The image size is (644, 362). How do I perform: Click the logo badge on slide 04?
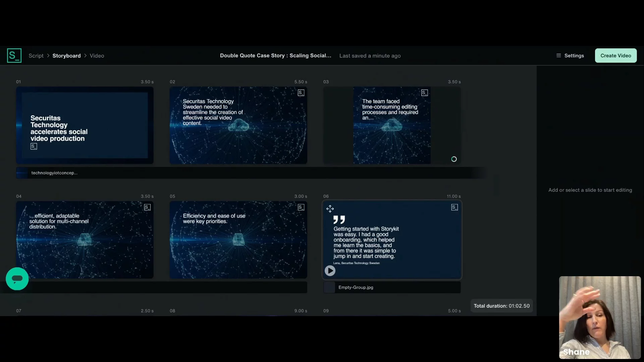pos(147,207)
